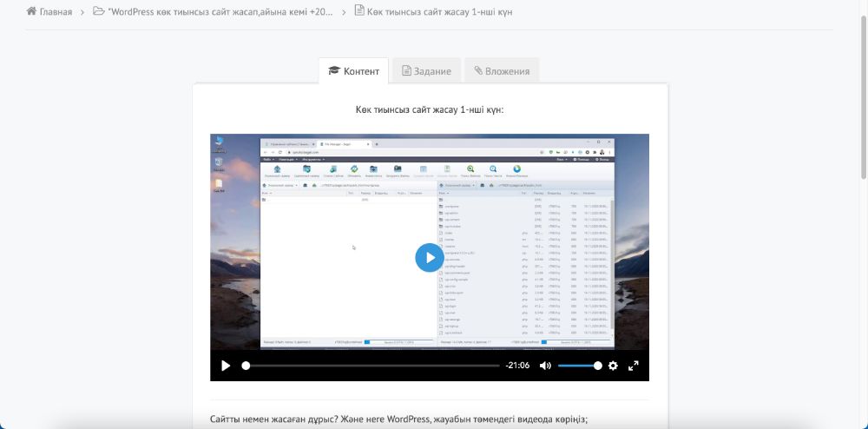Viewport: 868px width, 429px height.
Task: Switch to the Контент tab
Action: (354, 71)
